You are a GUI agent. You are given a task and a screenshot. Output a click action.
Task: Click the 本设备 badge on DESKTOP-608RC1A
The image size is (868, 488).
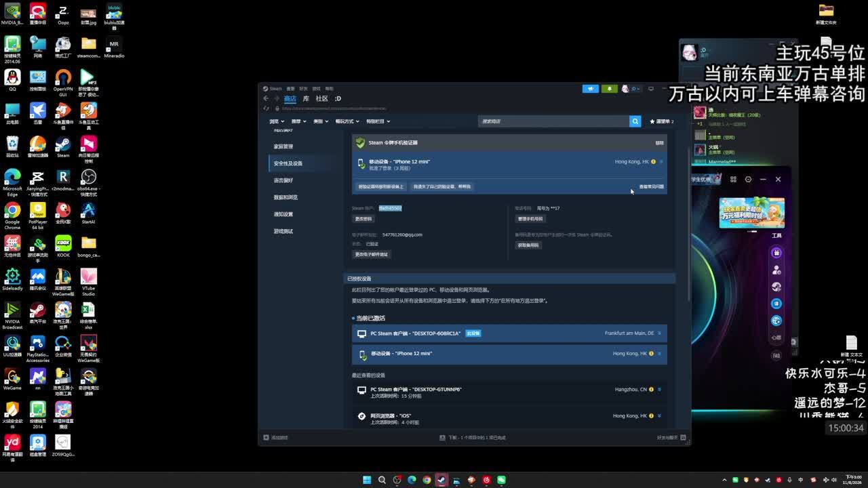(x=473, y=333)
